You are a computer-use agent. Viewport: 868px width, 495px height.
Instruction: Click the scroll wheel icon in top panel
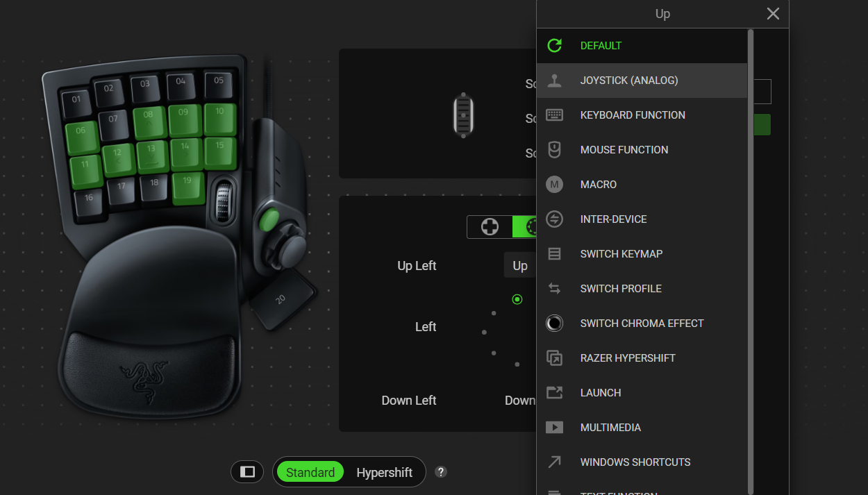click(x=463, y=114)
